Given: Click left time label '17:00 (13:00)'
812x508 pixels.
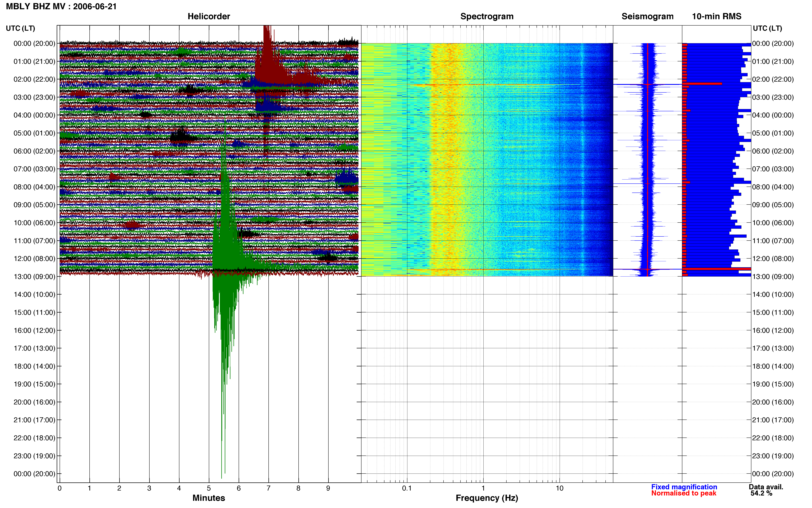Looking at the screenshot, I should tap(34, 348).
